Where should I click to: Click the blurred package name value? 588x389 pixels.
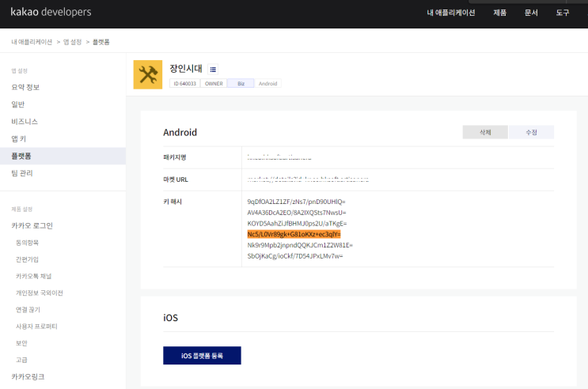[279, 157]
